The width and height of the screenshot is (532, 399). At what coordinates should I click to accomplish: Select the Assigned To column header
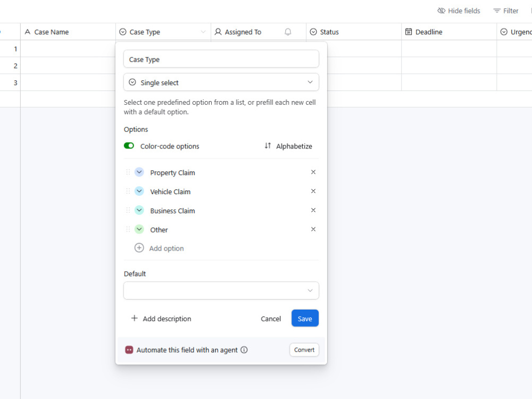point(259,32)
